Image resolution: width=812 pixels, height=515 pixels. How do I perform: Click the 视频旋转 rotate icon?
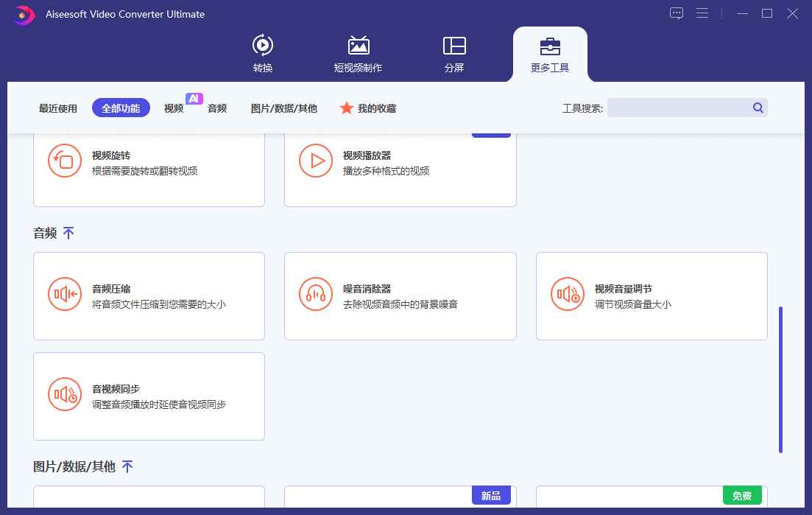(65, 161)
